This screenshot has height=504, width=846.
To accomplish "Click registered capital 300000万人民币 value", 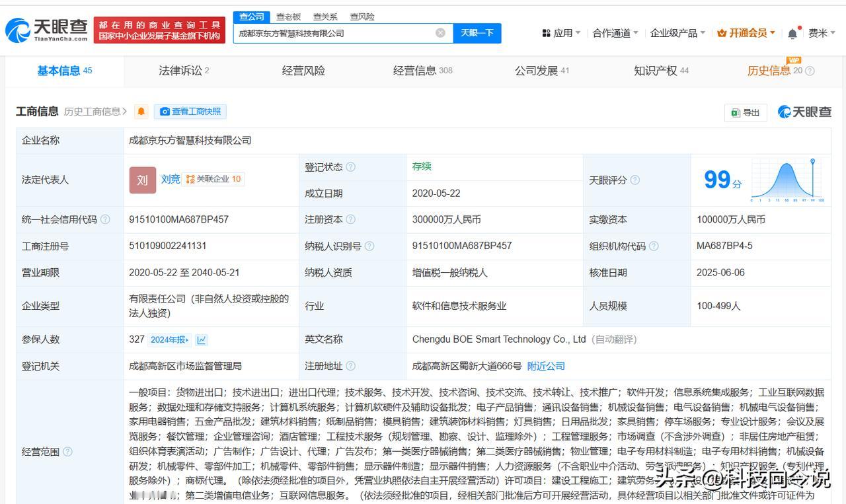I will (x=447, y=219).
